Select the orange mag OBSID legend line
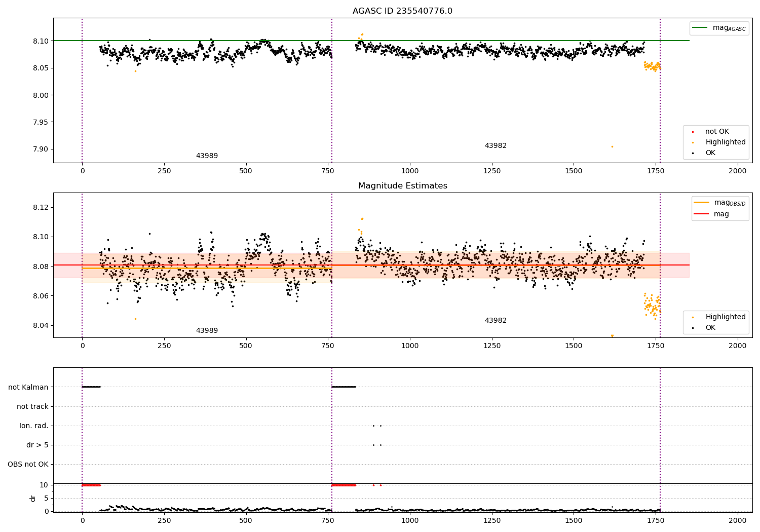 (701, 203)
